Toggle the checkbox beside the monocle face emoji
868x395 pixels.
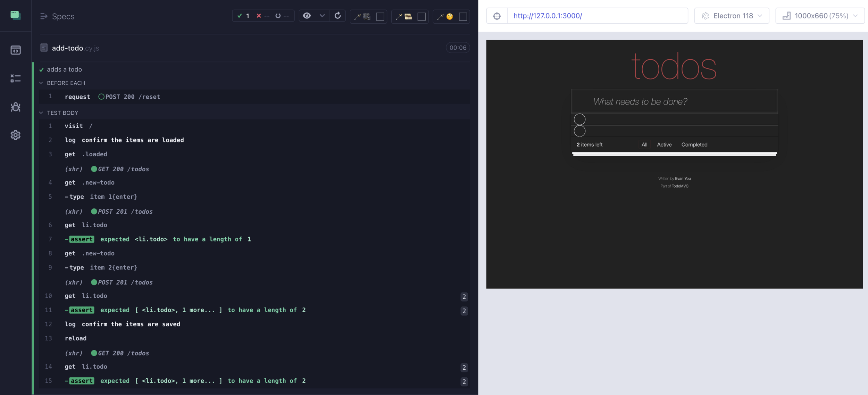pos(463,17)
